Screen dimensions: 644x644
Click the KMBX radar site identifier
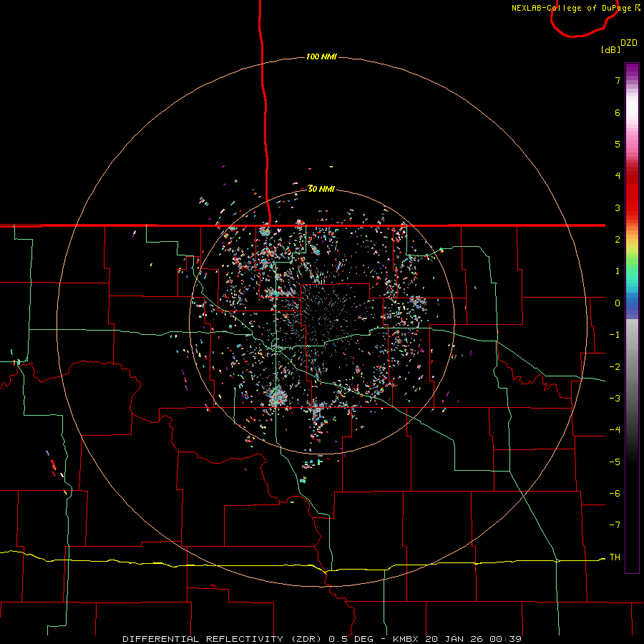pos(406,639)
